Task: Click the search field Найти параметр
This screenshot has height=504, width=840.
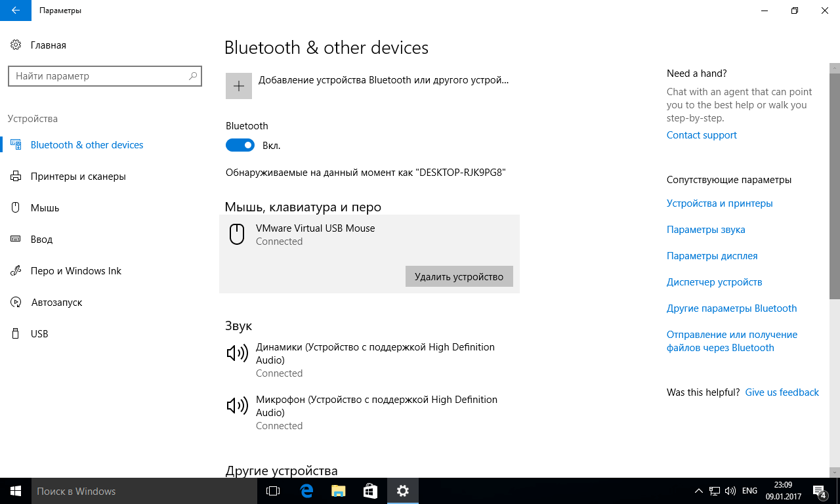Action: [x=105, y=75]
